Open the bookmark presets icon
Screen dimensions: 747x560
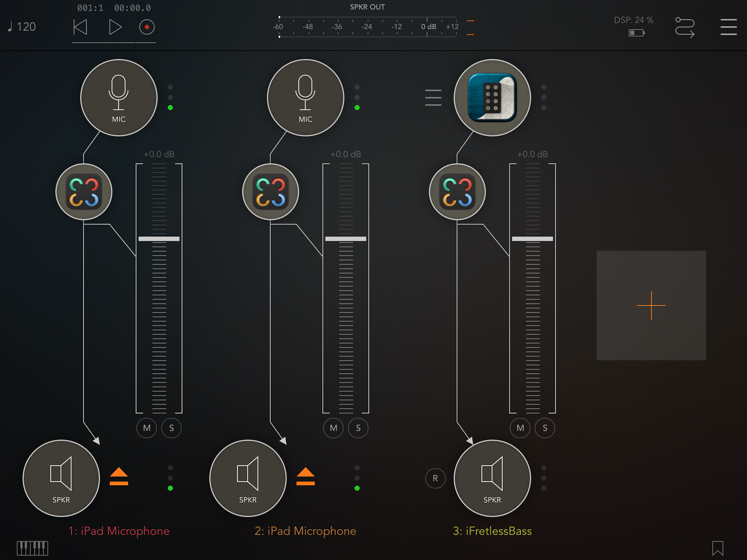point(717,548)
